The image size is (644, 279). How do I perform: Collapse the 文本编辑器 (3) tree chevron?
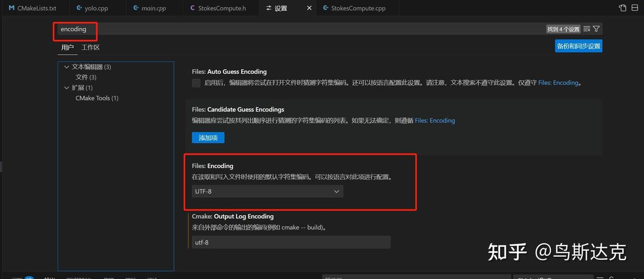click(x=67, y=66)
